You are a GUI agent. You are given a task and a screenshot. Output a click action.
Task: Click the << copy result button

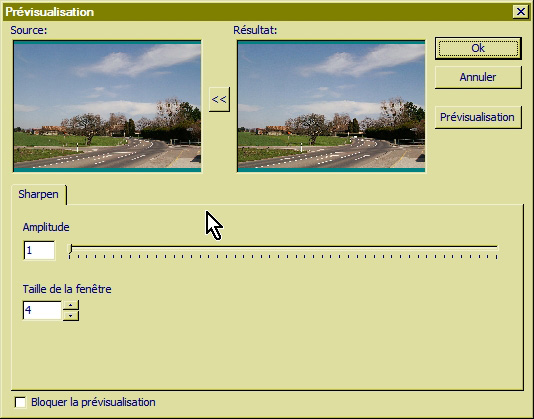pyautogui.click(x=219, y=99)
